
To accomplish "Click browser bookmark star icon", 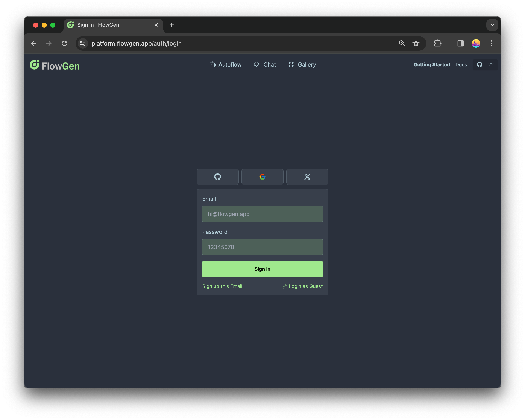I will click(x=416, y=43).
